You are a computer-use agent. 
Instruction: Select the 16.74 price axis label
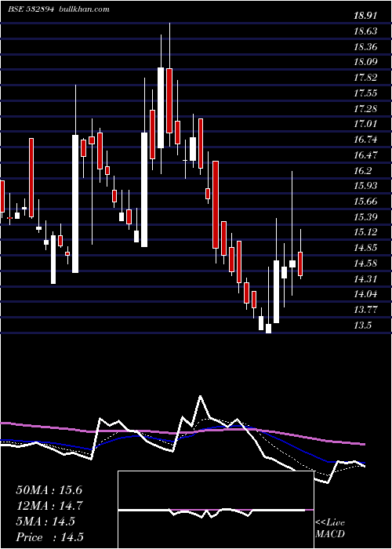click(365, 140)
